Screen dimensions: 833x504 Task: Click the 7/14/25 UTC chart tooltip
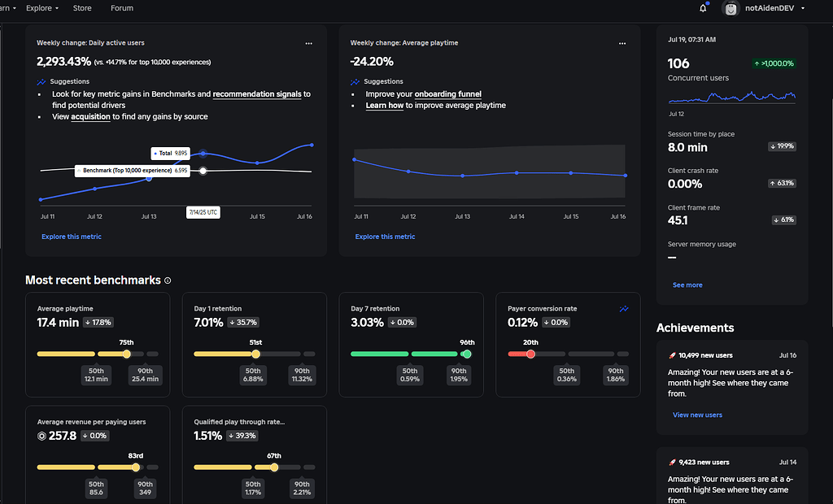tap(203, 211)
